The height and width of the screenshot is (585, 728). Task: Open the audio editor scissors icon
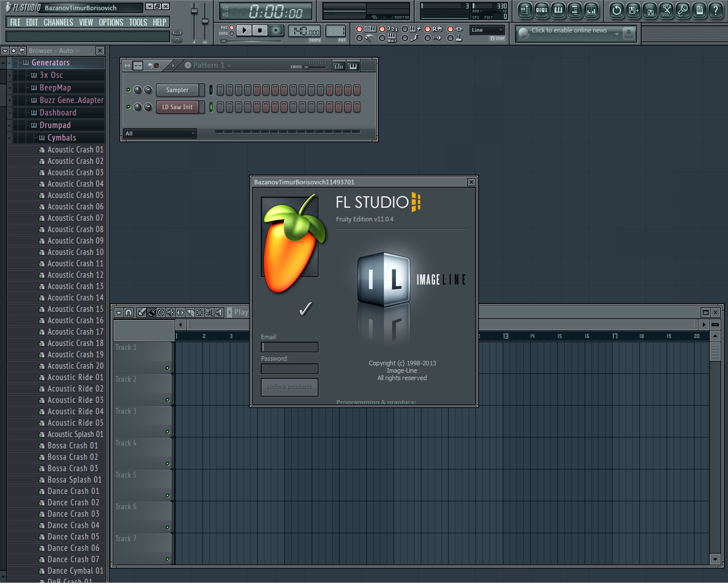point(666,10)
